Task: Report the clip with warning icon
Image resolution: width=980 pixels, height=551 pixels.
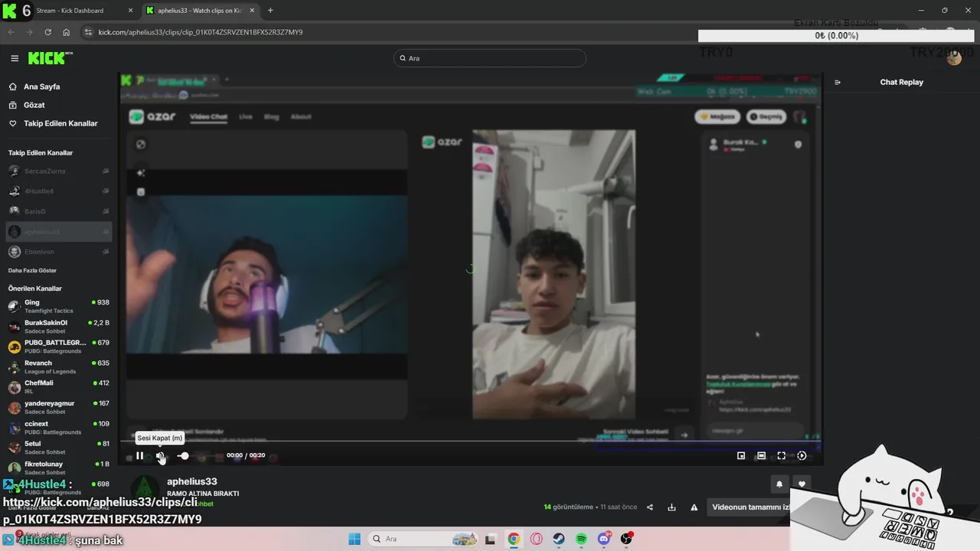Action: pos(694,507)
